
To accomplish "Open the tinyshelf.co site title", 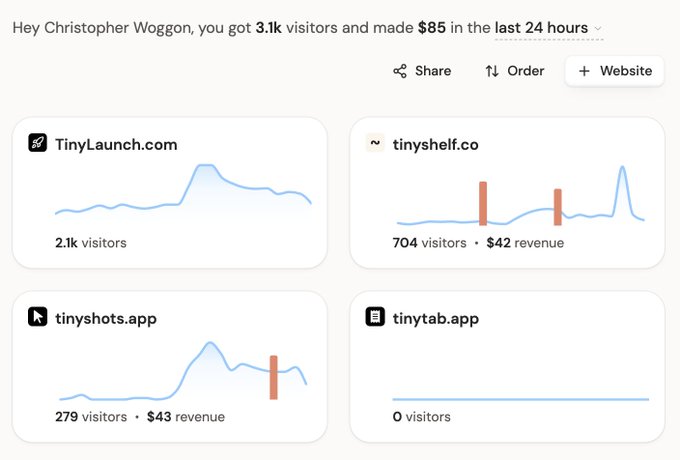I will (x=435, y=144).
